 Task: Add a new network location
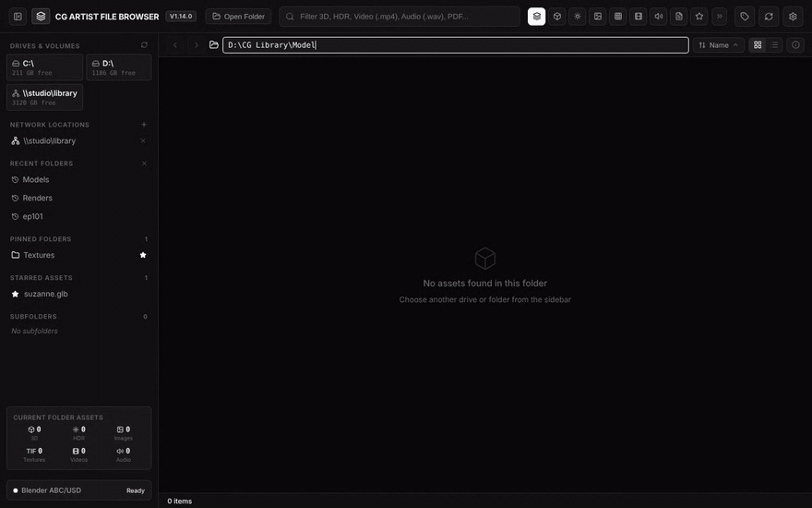pos(144,125)
